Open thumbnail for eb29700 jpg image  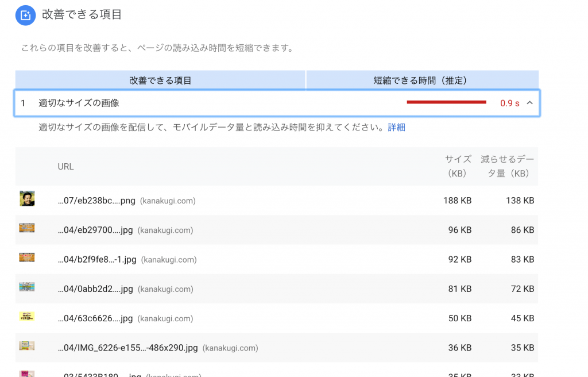[27, 228]
